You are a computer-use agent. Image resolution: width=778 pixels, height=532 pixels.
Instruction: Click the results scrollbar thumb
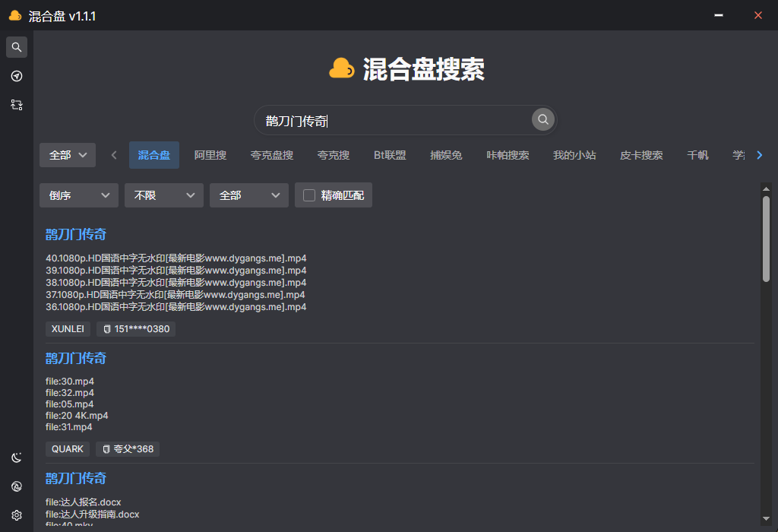pyautogui.click(x=766, y=239)
